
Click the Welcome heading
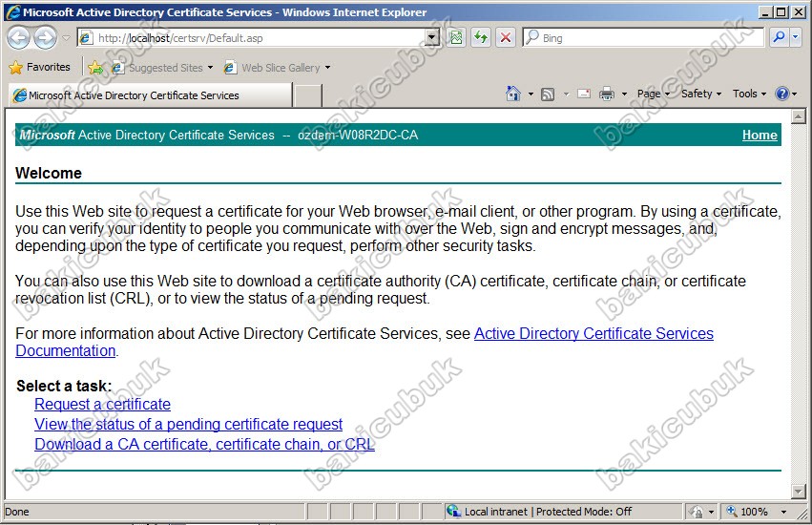click(x=48, y=173)
